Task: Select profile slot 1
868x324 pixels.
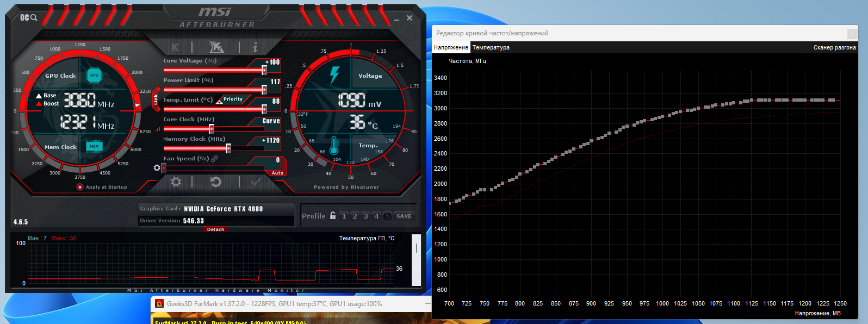Action: pos(344,216)
